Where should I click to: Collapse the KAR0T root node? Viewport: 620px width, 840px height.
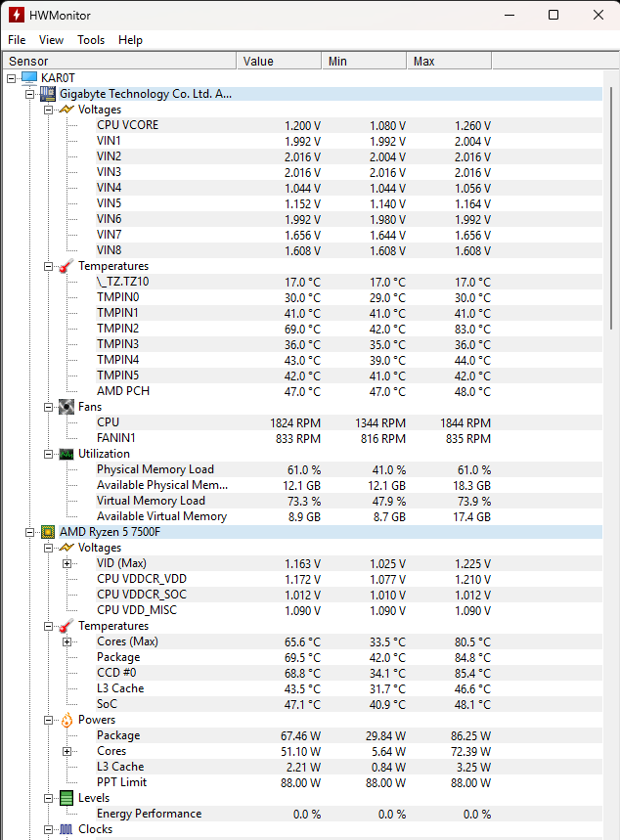12,79
